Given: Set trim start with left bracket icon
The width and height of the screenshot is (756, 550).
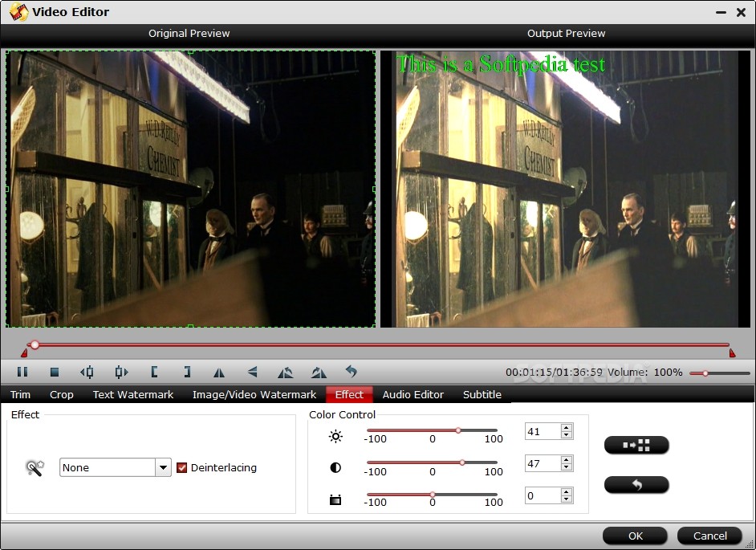Looking at the screenshot, I should [154, 372].
